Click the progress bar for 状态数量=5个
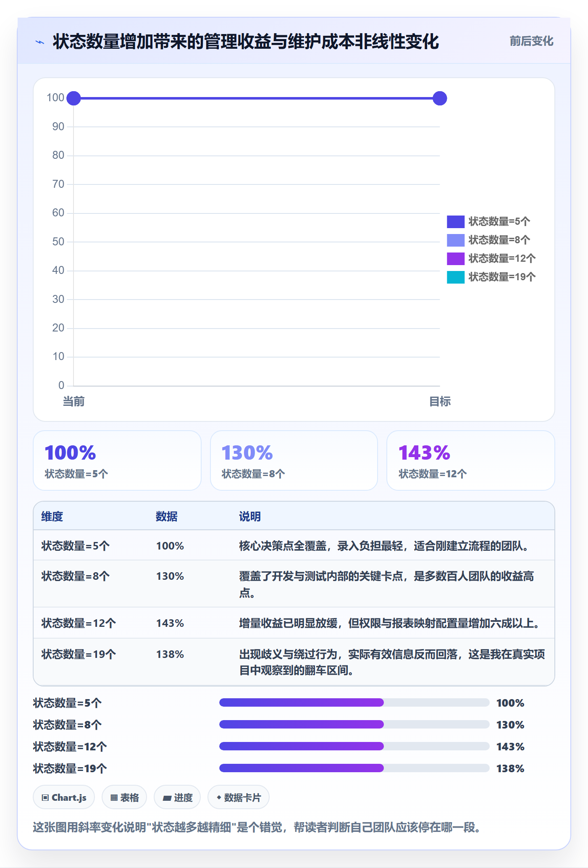This screenshot has width=588, height=868. click(354, 702)
